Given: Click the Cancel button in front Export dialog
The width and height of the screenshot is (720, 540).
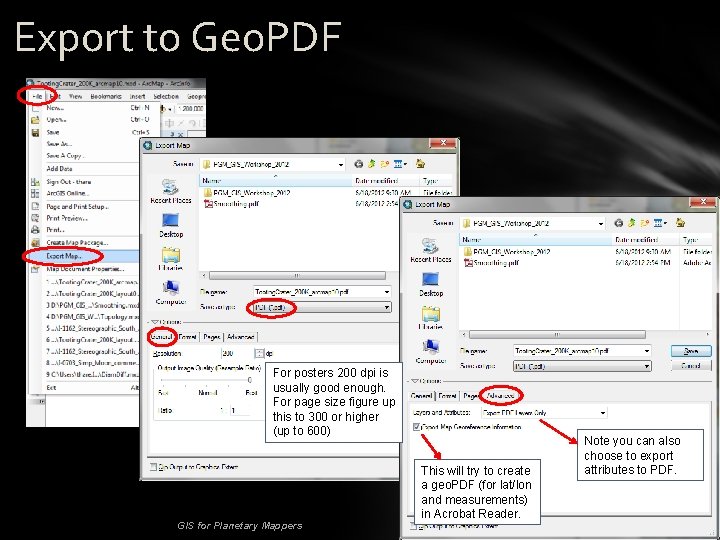Looking at the screenshot, I should coord(691,366).
